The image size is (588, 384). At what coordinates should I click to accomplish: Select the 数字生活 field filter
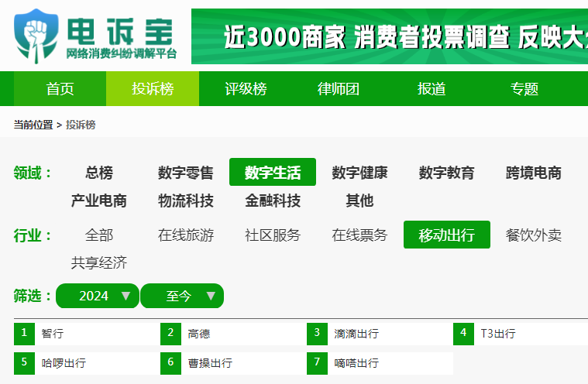[x=273, y=173]
